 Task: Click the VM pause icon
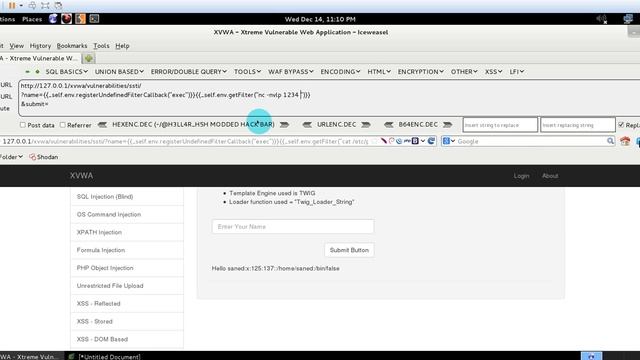(x=12, y=6)
